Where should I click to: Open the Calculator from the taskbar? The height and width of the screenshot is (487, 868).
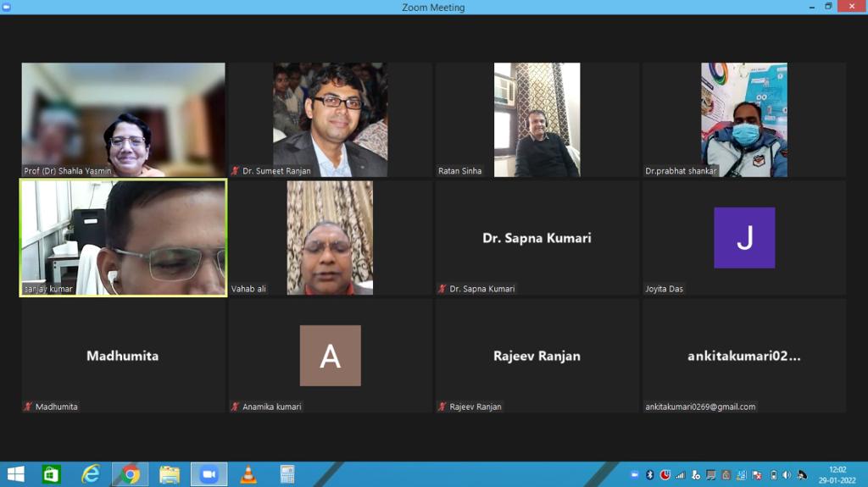coord(287,474)
